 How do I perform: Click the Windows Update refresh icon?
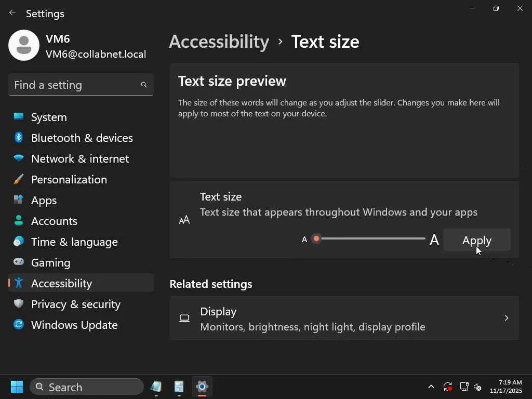pos(19,325)
